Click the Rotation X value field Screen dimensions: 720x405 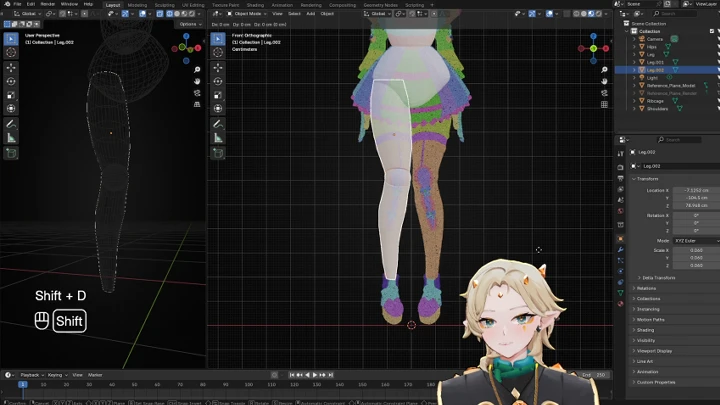pos(696,215)
